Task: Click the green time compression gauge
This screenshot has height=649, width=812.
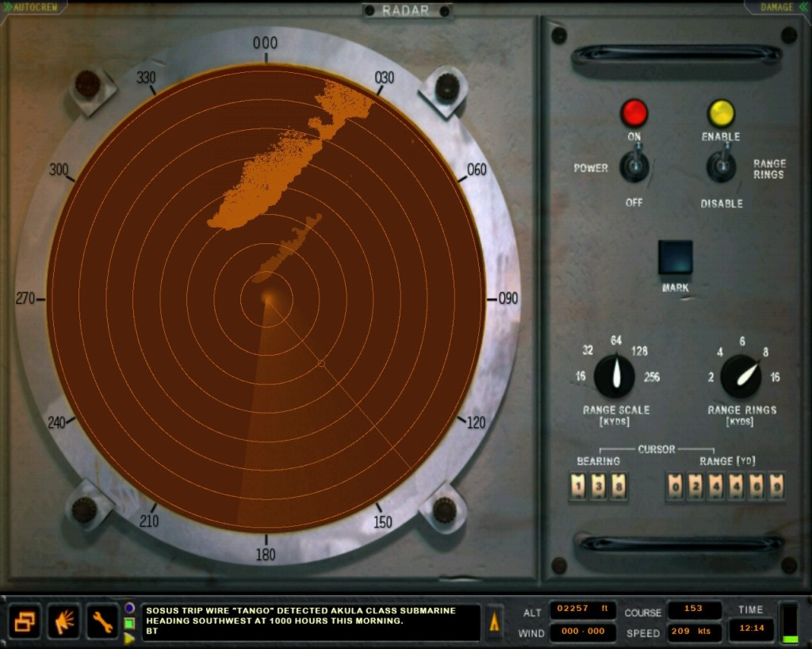Action: tap(789, 623)
